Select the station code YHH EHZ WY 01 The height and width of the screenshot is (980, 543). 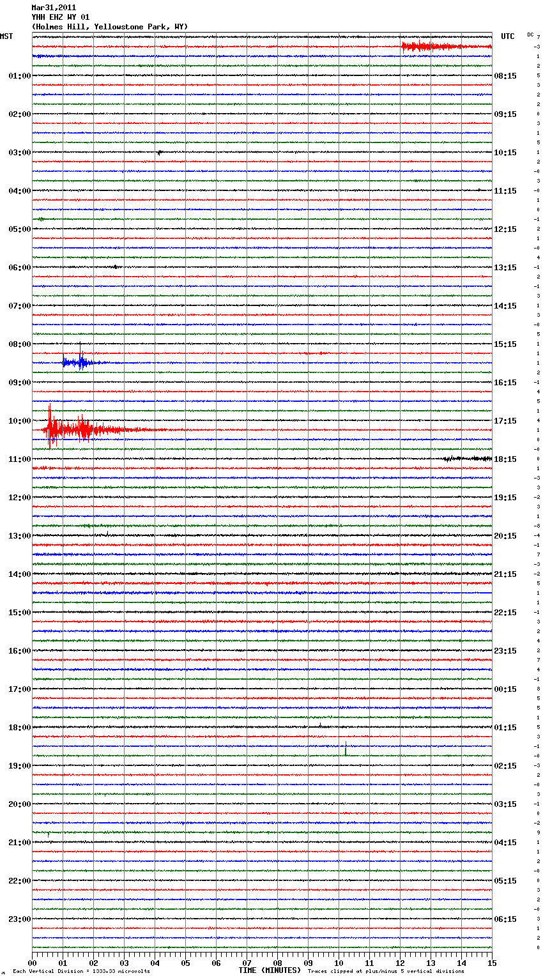tap(60, 17)
